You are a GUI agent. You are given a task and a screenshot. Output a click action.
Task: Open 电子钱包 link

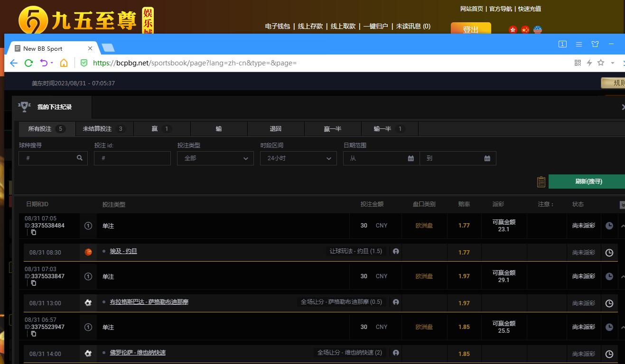(277, 27)
